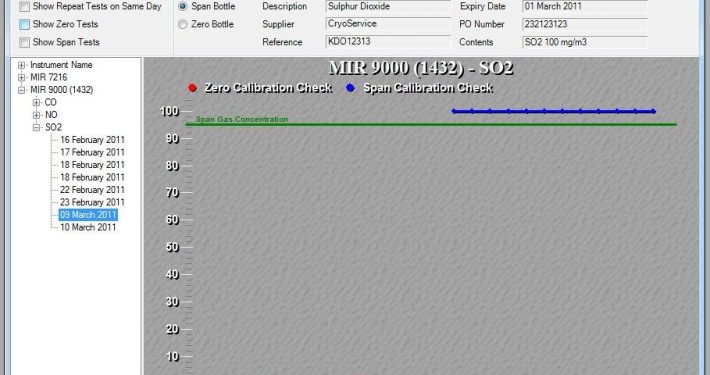Collapse the MIR 9000 (1432) node

[x=21, y=90]
